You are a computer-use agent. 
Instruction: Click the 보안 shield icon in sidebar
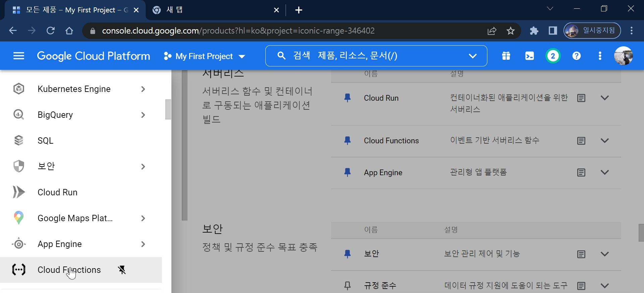click(x=19, y=166)
